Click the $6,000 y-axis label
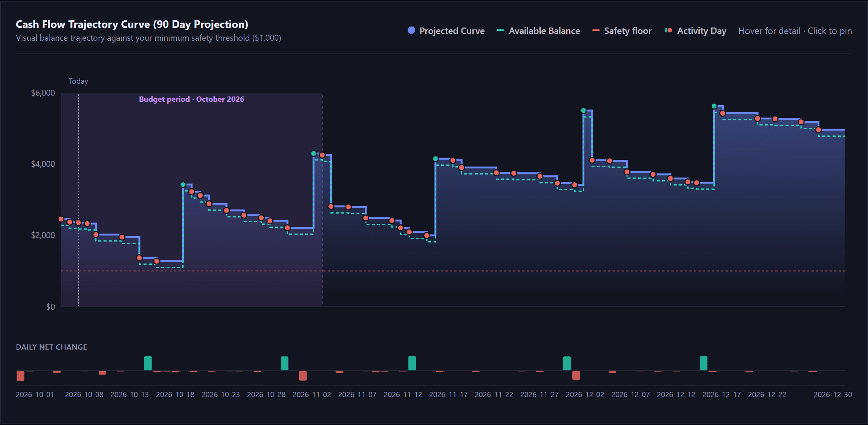Image resolution: width=868 pixels, height=425 pixels. tap(43, 93)
